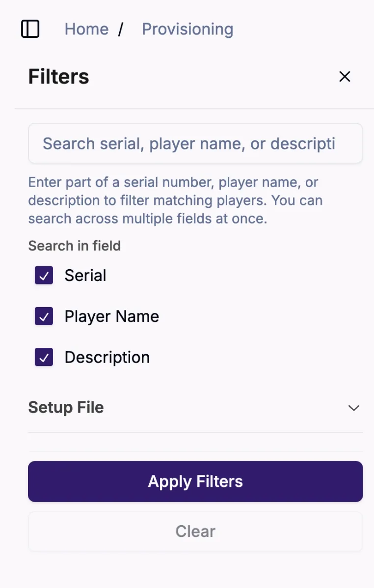Close the Filters panel with X
374x588 pixels.
(x=345, y=77)
